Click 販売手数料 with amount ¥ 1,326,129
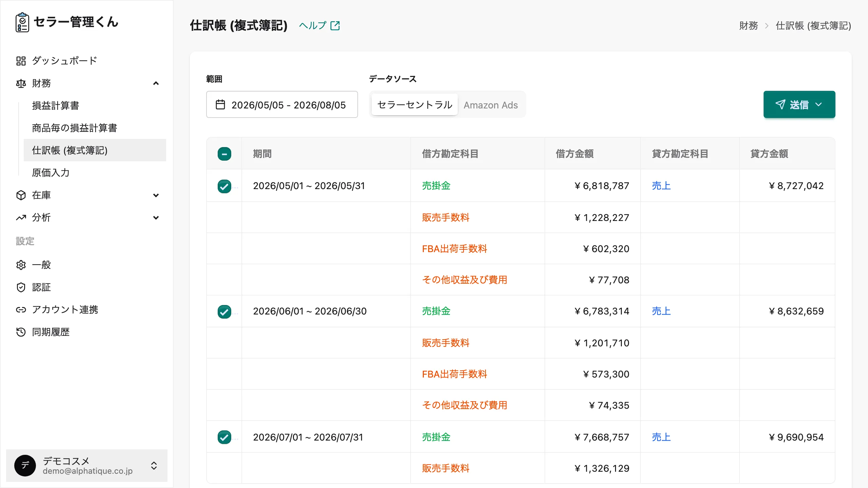The height and width of the screenshot is (488, 868). pyautogui.click(x=446, y=468)
